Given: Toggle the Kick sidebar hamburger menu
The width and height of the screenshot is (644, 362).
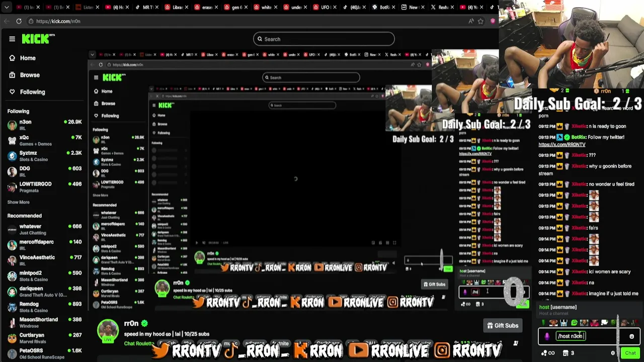Looking at the screenshot, I should click(x=12, y=39).
